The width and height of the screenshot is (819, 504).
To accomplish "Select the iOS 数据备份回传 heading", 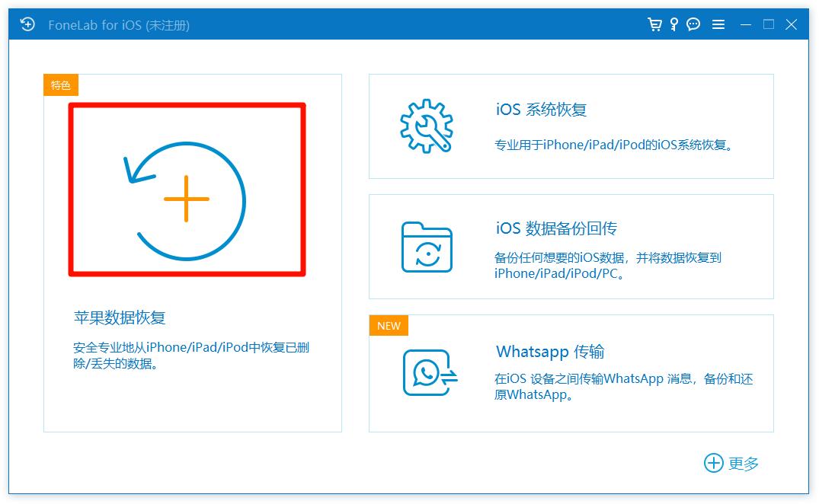I will (x=556, y=228).
